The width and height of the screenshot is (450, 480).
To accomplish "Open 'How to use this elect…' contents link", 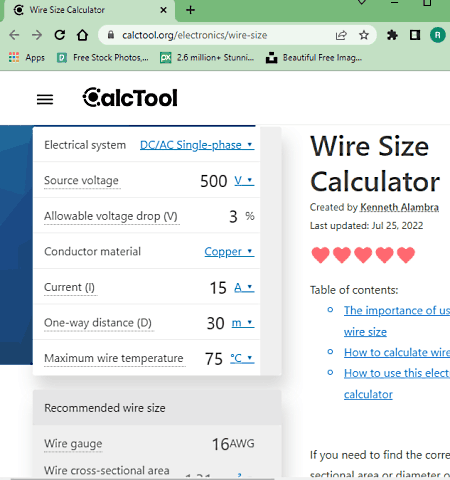I will click(397, 384).
